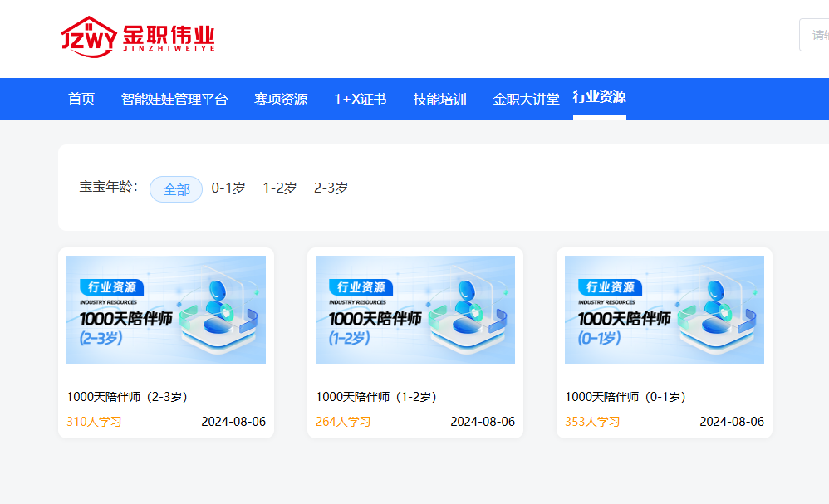
Task: Click the title 1000天陪伴师（1-2岁）
Action: click(x=376, y=397)
